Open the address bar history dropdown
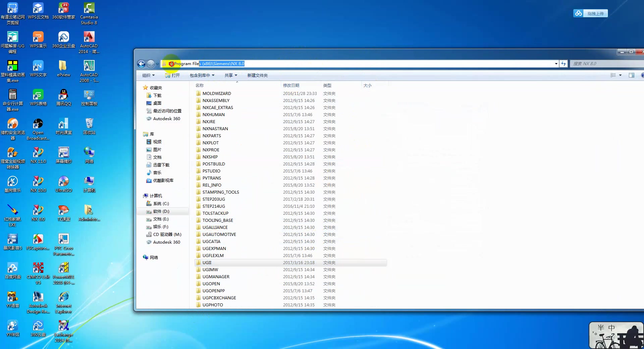The image size is (644, 349). click(x=556, y=64)
